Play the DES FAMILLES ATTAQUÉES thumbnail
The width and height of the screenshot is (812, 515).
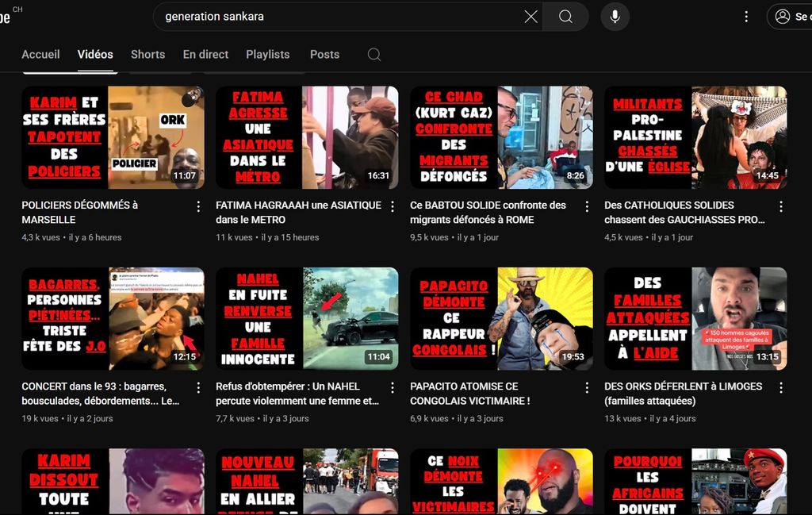tap(695, 319)
